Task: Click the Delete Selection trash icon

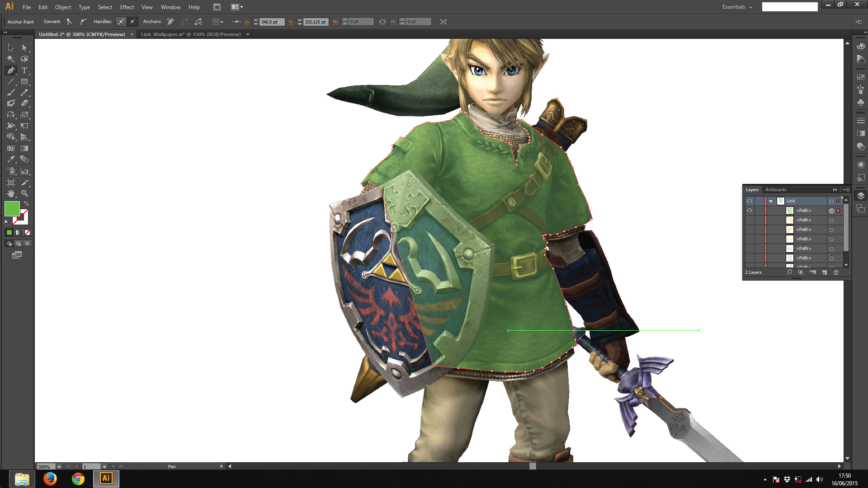Action: click(x=836, y=272)
